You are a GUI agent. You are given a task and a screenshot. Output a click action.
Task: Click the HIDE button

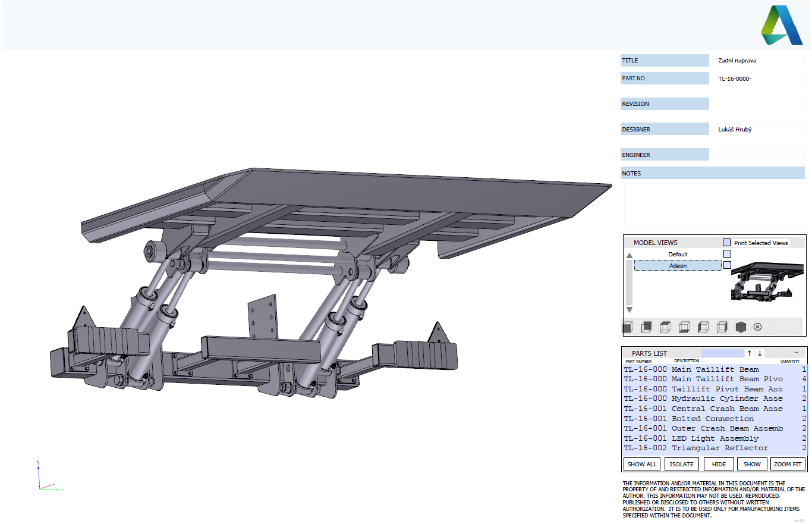(x=719, y=464)
